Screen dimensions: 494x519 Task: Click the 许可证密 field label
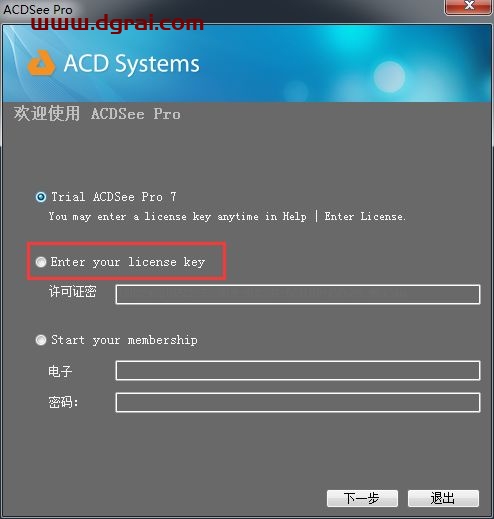73,292
